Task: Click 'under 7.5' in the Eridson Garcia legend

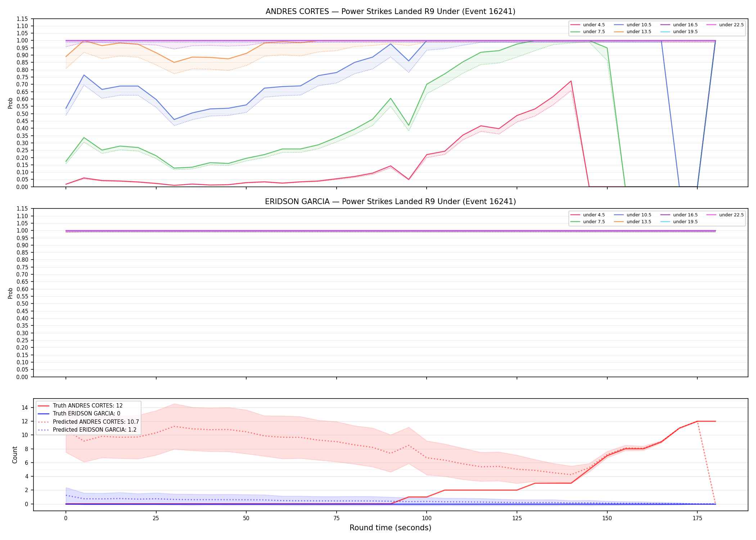Action: pyautogui.click(x=587, y=222)
